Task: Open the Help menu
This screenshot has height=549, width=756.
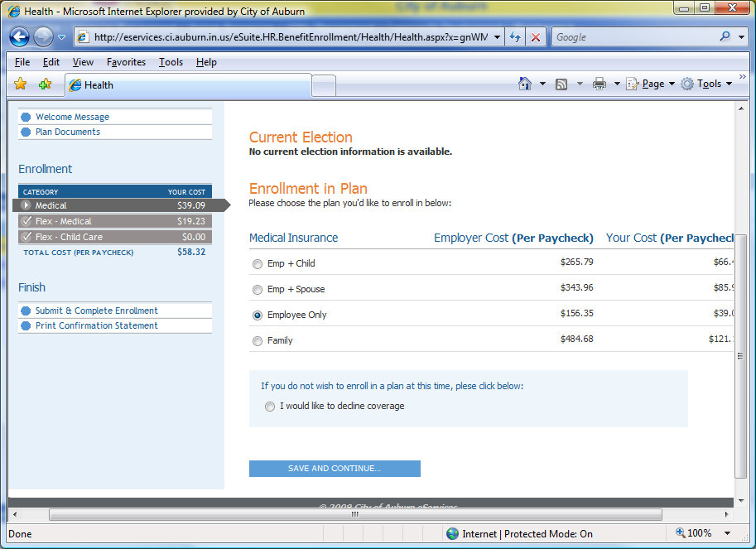Action: (206, 62)
